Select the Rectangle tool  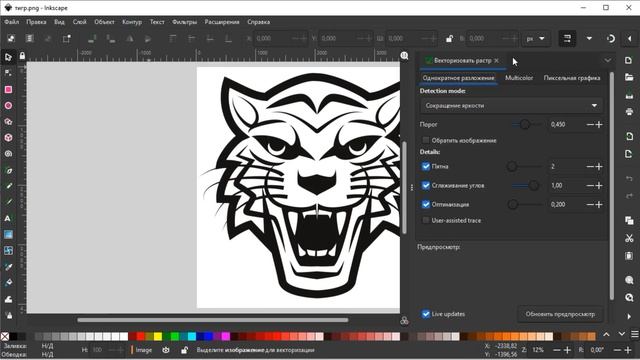tap(8, 89)
